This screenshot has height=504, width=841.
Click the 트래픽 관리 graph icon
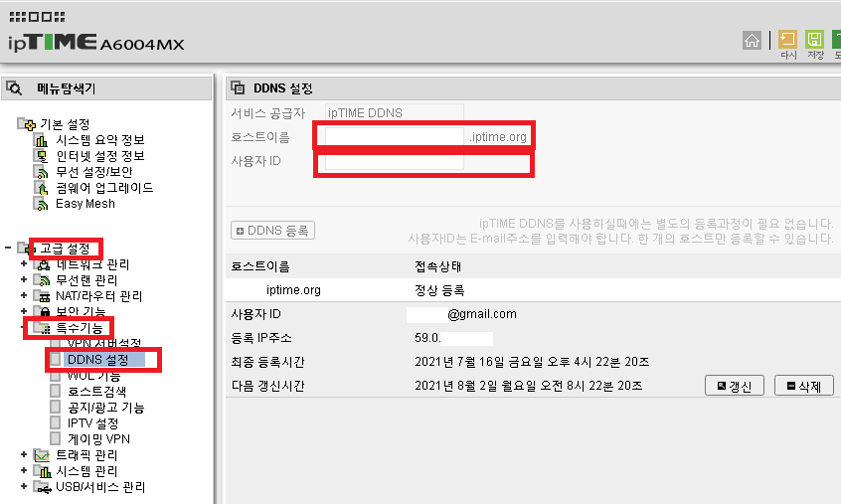click(42, 455)
